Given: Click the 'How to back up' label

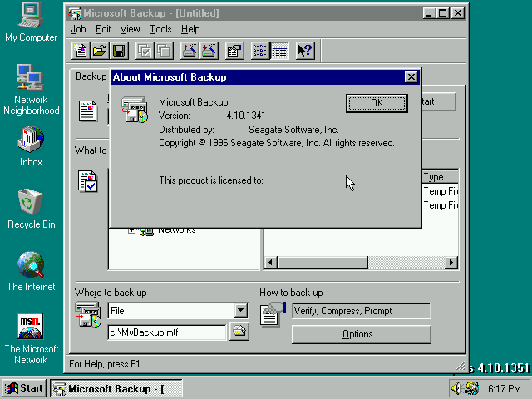Looking at the screenshot, I should click(x=291, y=293).
